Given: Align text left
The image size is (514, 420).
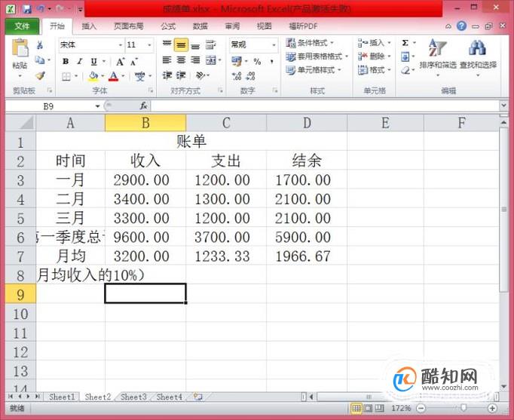Looking at the screenshot, I should (x=167, y=60).
